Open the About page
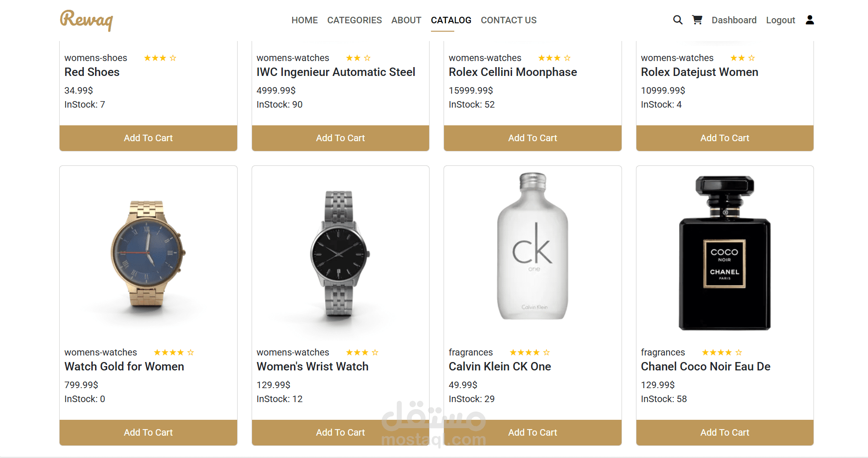The width and height of the screenshot is (868, 458). point(406,21)
